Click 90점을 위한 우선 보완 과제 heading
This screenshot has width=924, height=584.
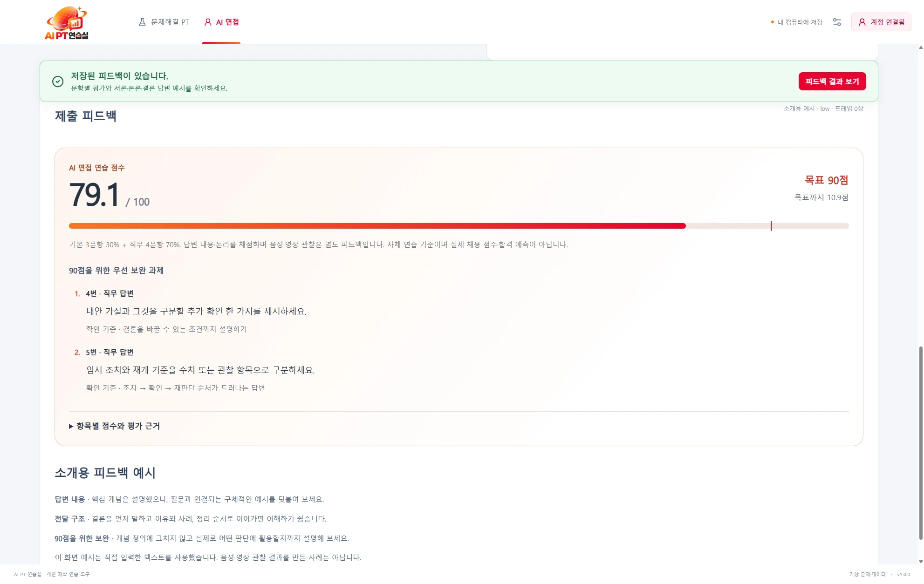pyautogui.click(x=116, y=271)
